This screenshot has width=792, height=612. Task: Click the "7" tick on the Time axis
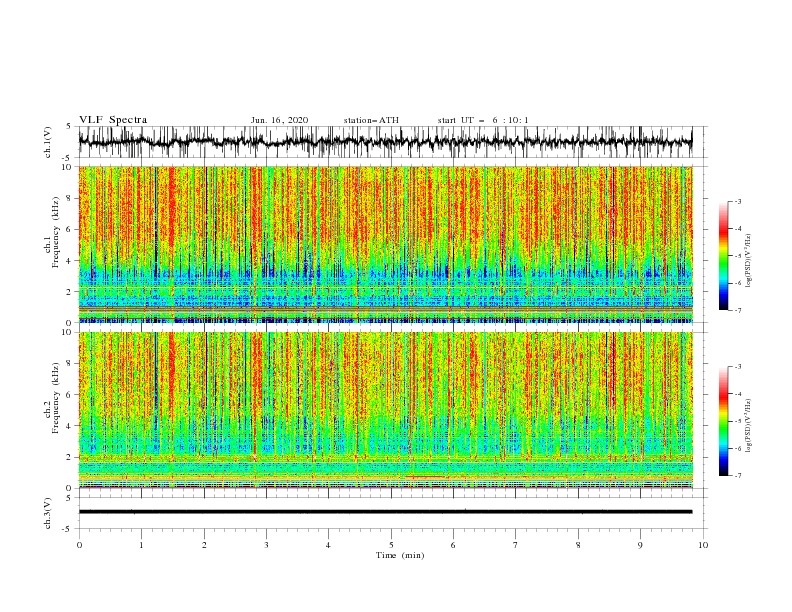(516, 545)
